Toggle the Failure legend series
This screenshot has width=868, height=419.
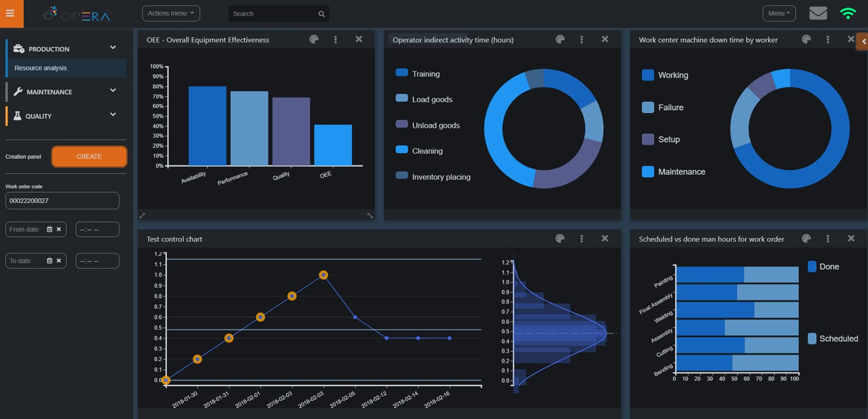click(670, 108)
